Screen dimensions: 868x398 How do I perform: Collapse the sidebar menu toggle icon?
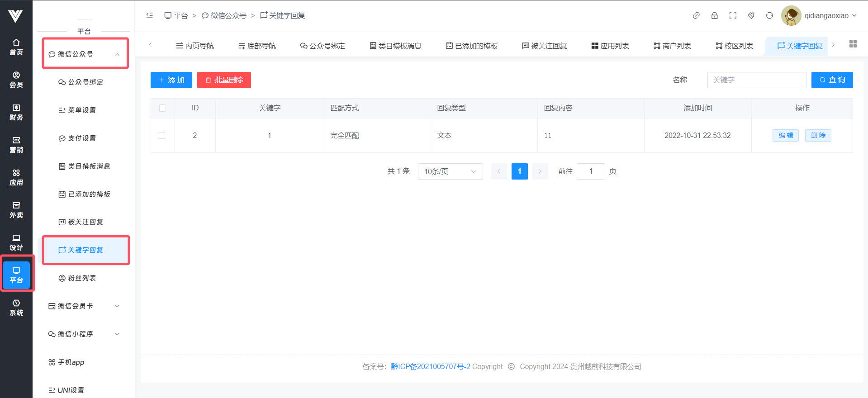[x=150, y=15]
